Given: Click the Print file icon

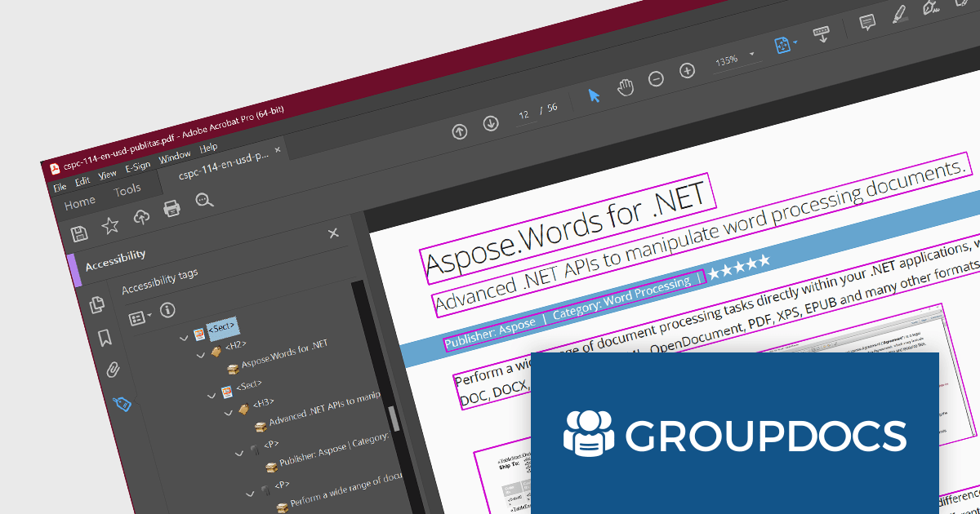Looking at the screenshot, I should coord(171,209).
